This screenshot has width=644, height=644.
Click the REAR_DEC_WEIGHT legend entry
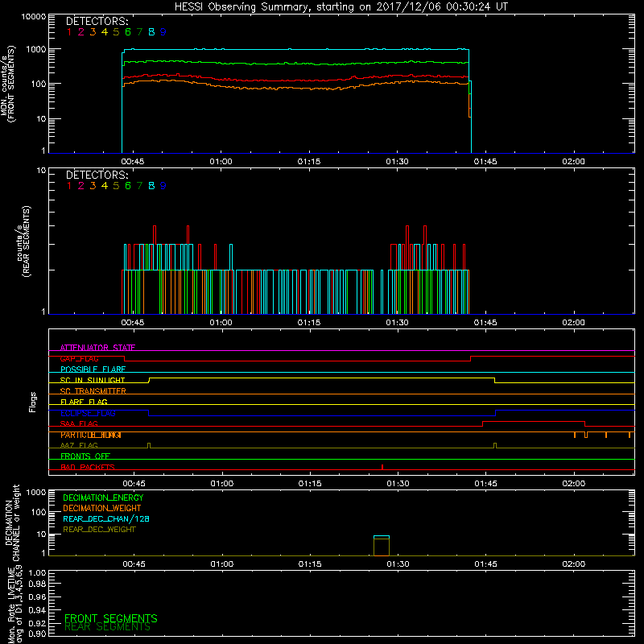point(99,530)
